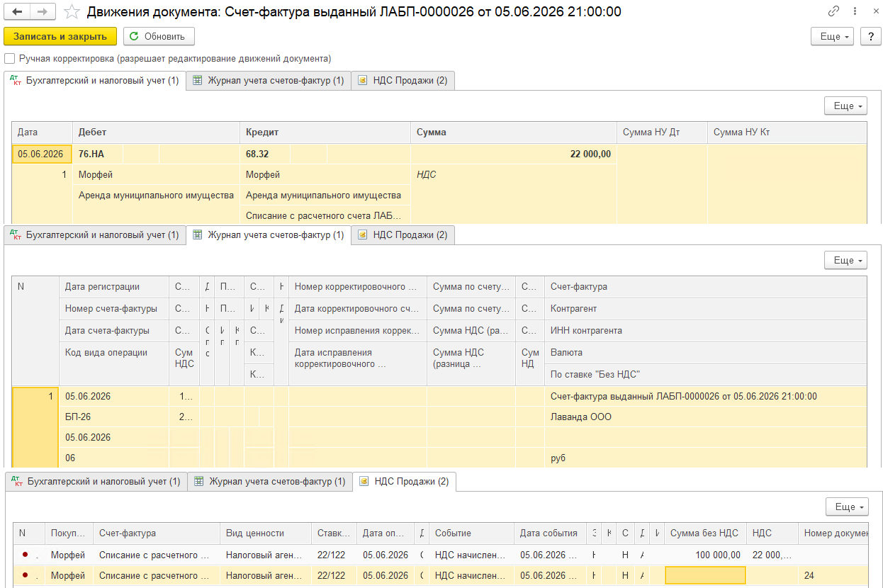Click the Сумма НУ Дт column header
This screenshot has height=588, width=883.
662,132
